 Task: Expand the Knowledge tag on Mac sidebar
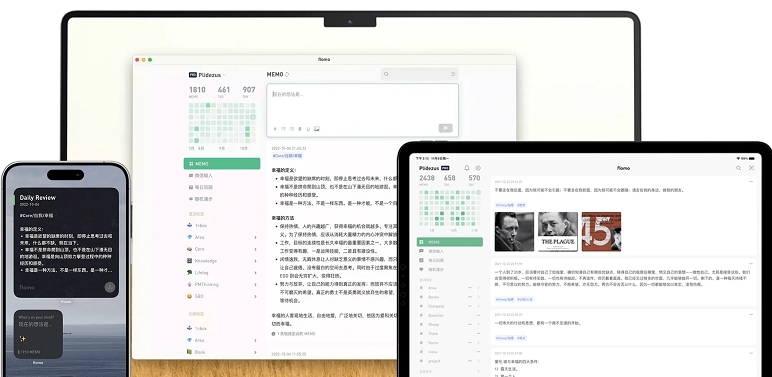(255, 261)
